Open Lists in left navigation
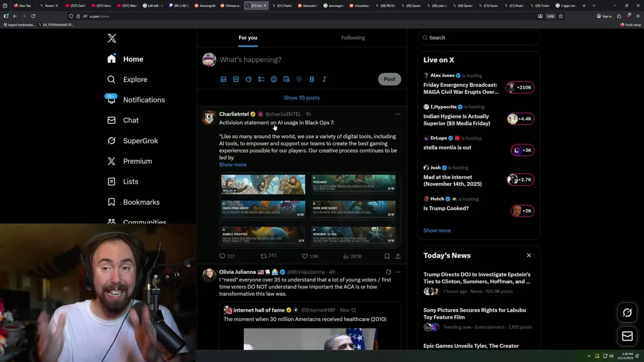644x362 pixels. click(123, 182)
